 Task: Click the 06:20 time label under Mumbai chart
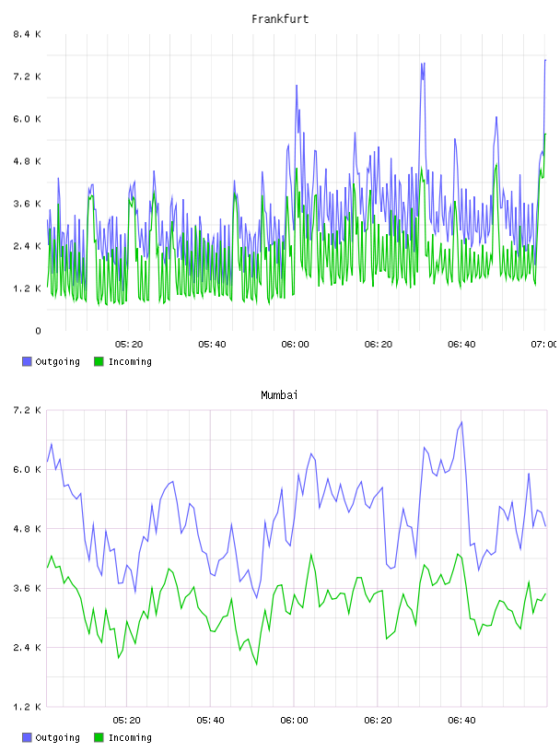coord(378,721)
